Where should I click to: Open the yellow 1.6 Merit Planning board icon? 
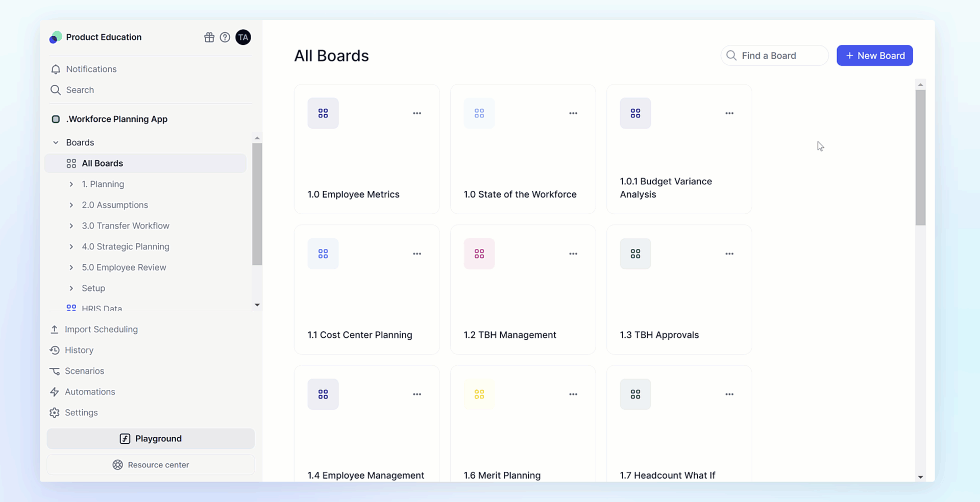479,394
